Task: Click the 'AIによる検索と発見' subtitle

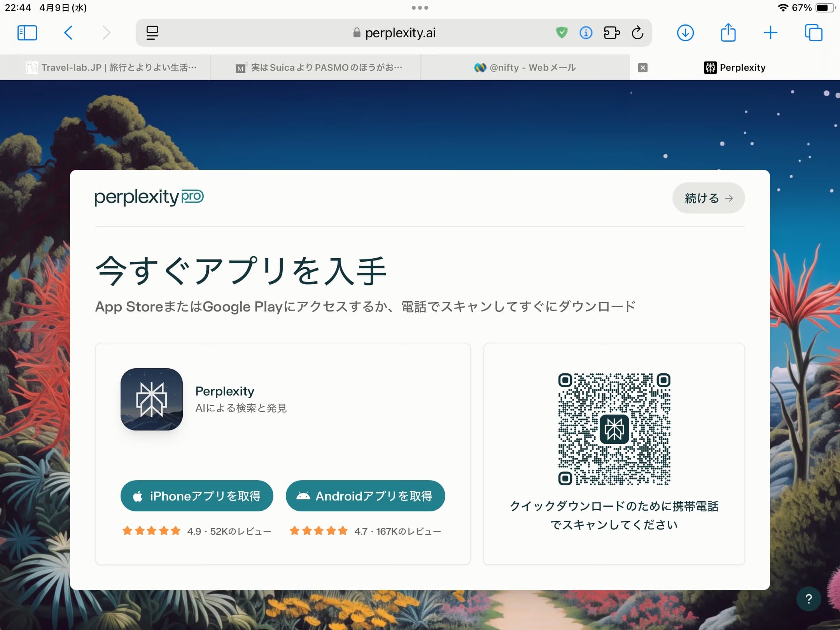Action: click(x=241, y=408)
